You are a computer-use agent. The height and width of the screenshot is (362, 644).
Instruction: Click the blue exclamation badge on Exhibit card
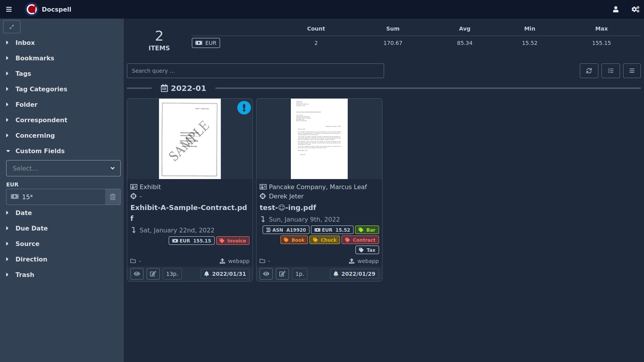click(244, 108)
